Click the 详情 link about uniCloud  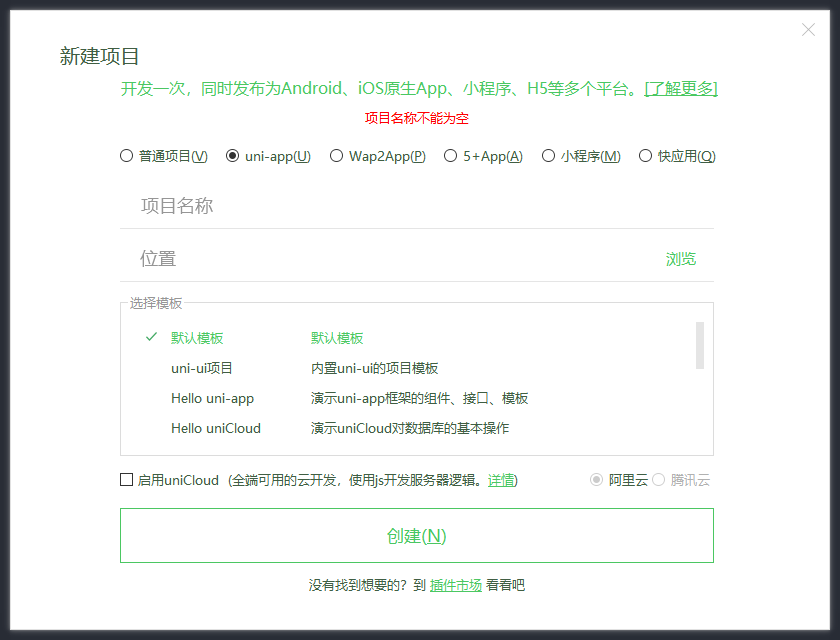498,480
